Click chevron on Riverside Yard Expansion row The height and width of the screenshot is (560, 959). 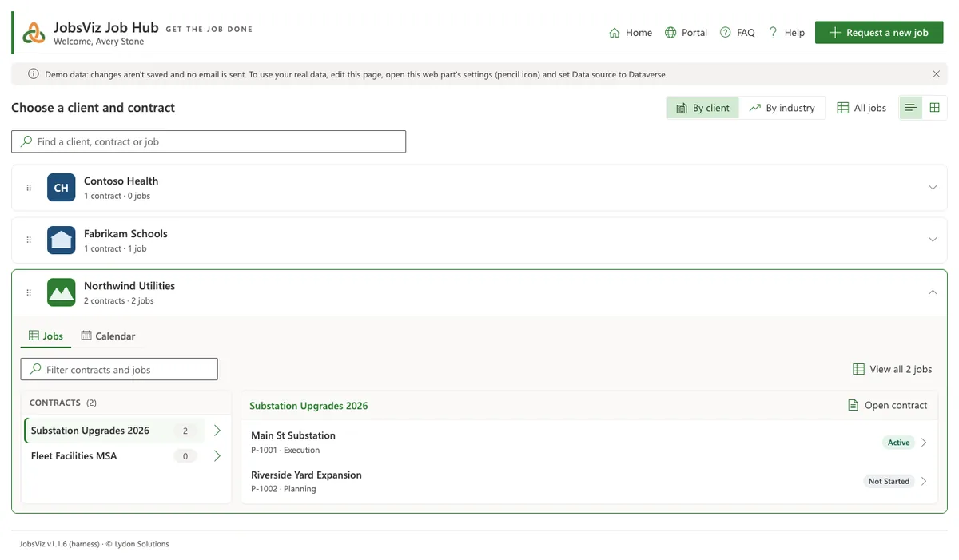click(924, 482)
